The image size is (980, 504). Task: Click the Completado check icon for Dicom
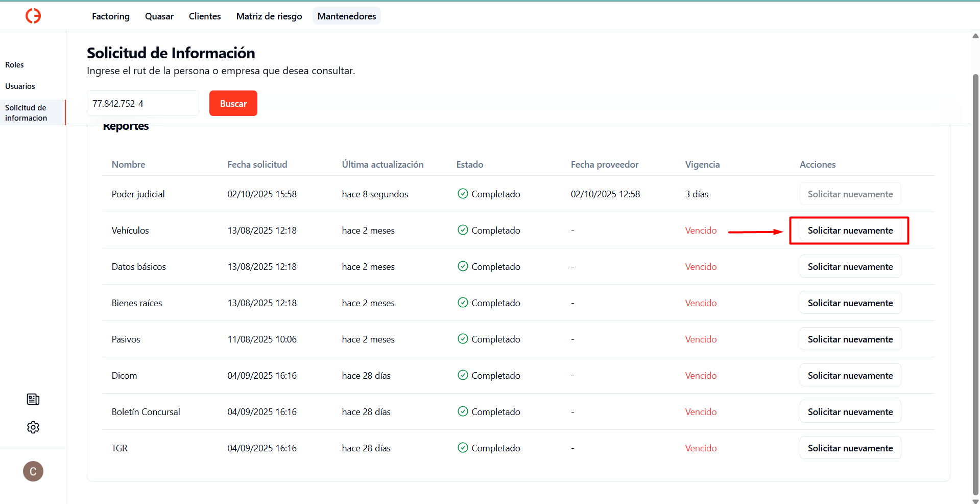tap(463, 375)
